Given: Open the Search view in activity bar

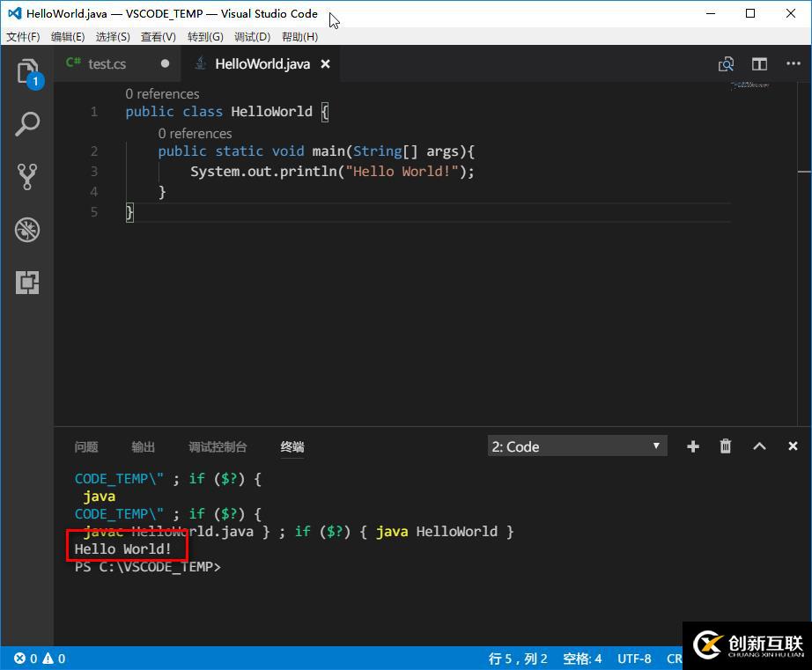Looking at the screenshot, I should pos(27,124).
